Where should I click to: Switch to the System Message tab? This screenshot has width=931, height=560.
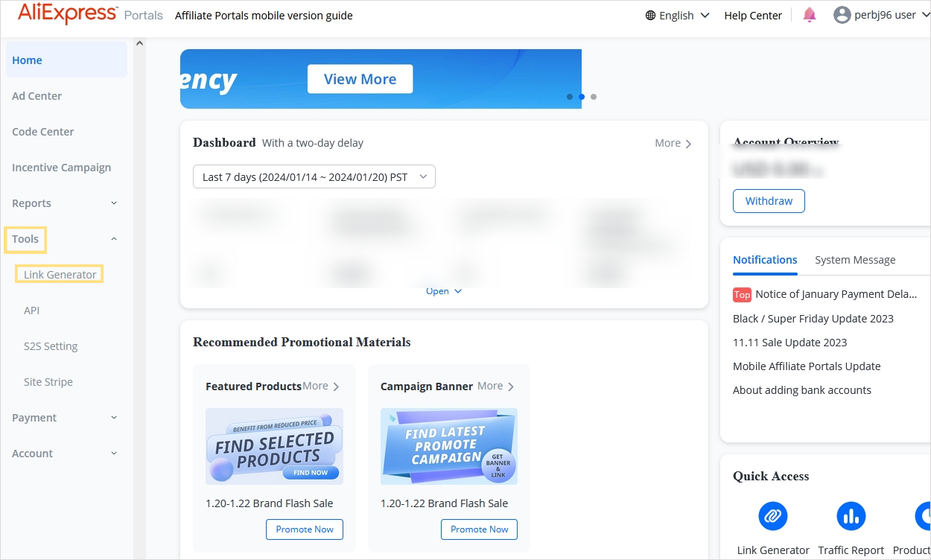855,260
